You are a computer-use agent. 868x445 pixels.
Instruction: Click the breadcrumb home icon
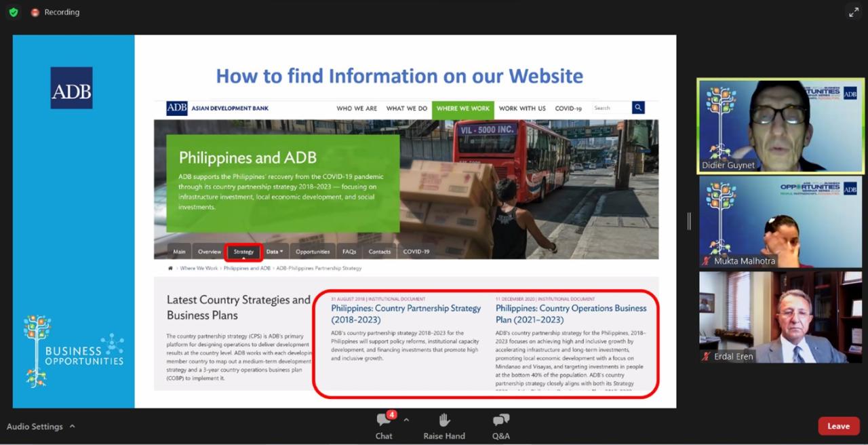[170, 269]
